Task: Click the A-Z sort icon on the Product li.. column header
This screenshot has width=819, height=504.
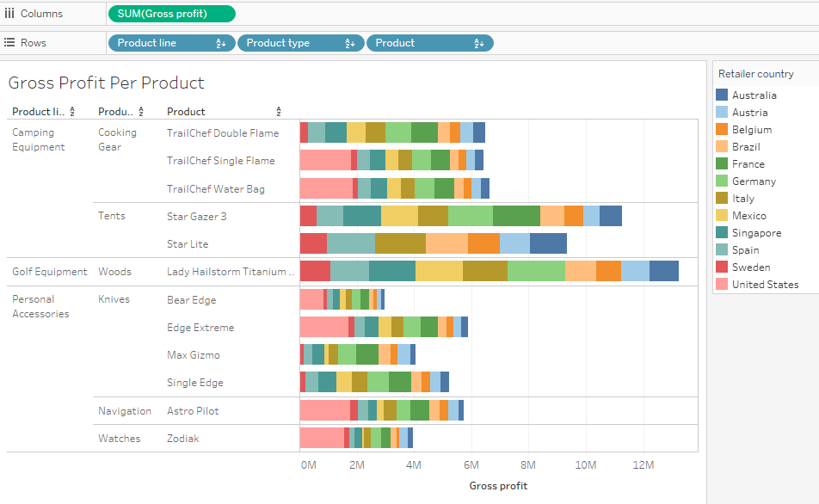Action: pyautogui.click(x=71, y=111)
